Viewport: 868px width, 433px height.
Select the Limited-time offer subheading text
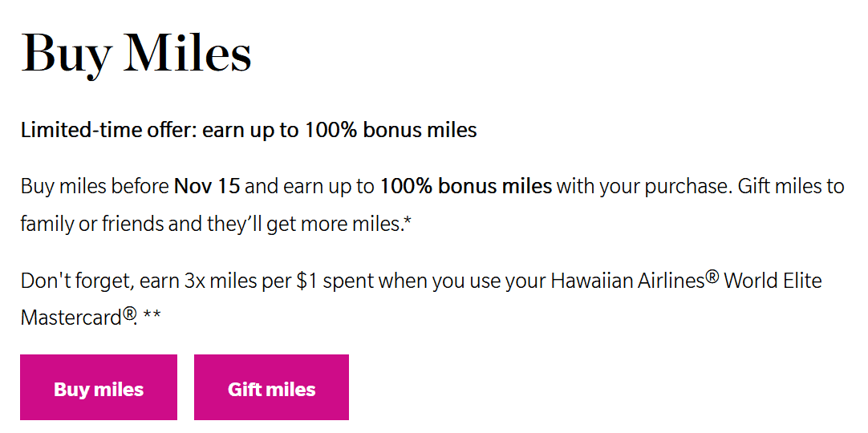point(249,130)
